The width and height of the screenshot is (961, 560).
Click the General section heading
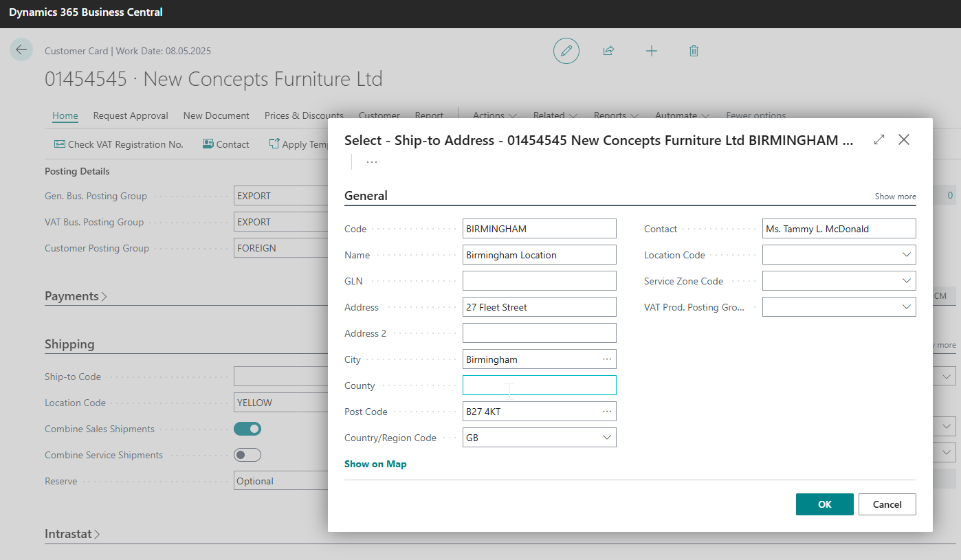tap(366, 196)
